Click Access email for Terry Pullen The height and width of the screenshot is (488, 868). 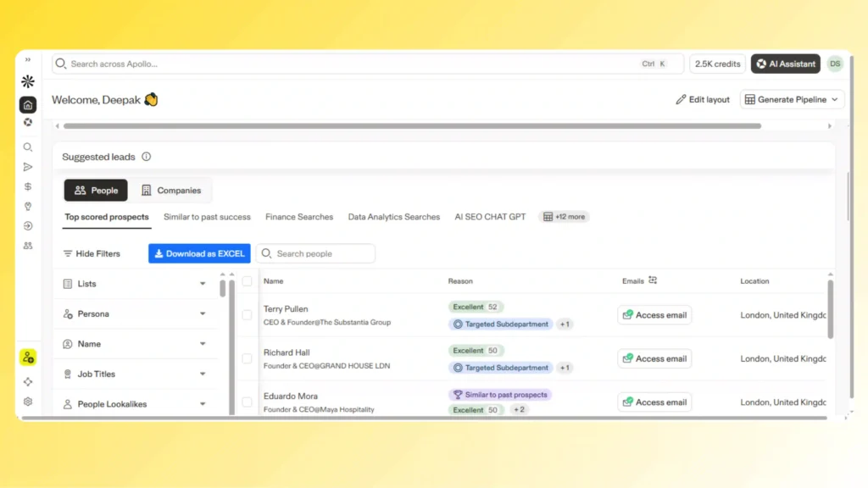tap(654, 315)
